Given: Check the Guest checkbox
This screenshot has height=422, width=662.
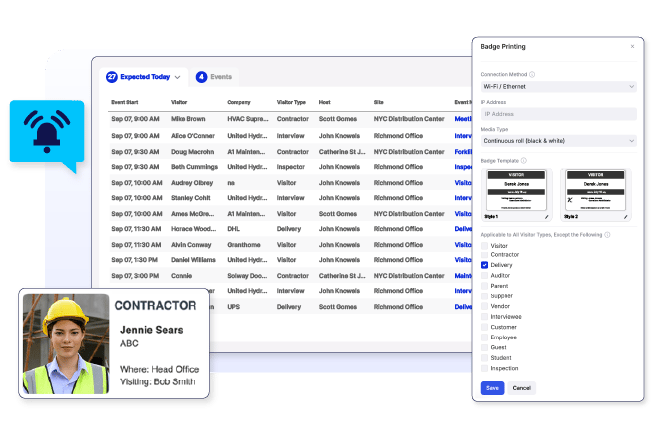Looking at the screenshot, I should (x=484, y=347).
